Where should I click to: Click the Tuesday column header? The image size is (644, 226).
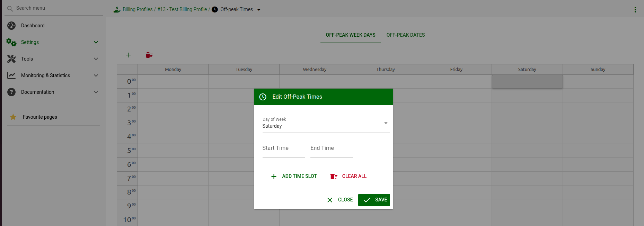[x=244, y=70]
